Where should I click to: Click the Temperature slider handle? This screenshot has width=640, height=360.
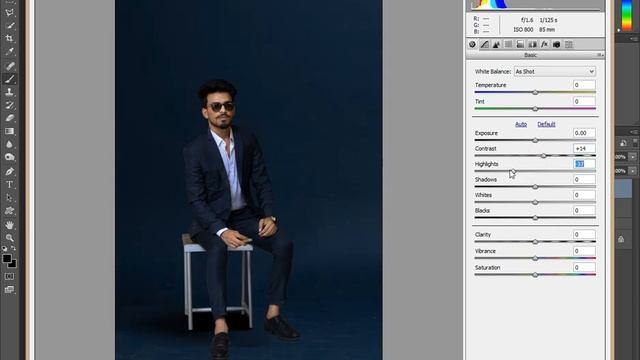(x=535, y=93)
